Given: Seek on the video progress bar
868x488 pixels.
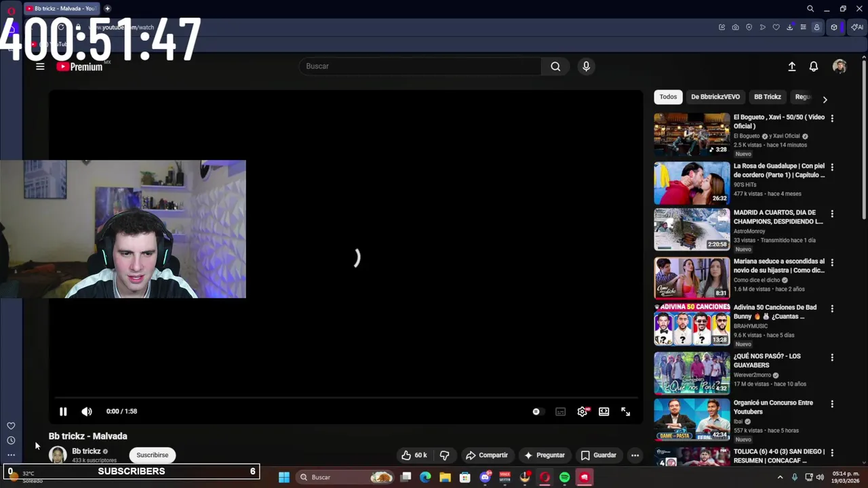Looking at the screenshot, I should [346, 398].
